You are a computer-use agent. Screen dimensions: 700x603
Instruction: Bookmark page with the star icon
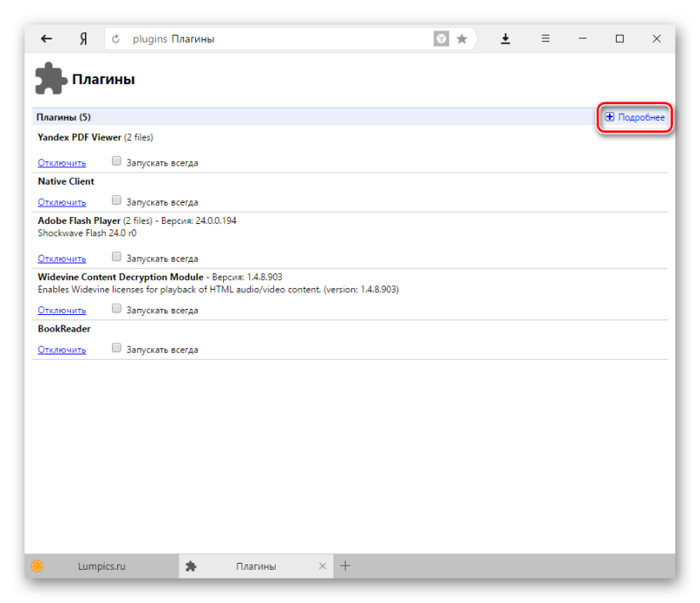[x=462, y=39]
